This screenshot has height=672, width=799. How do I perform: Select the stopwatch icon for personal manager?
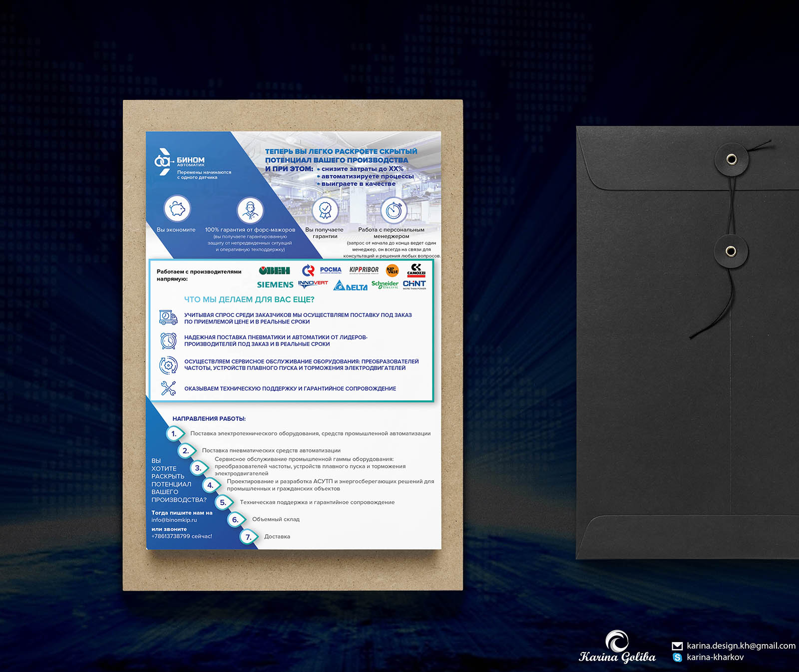point(394,210)
